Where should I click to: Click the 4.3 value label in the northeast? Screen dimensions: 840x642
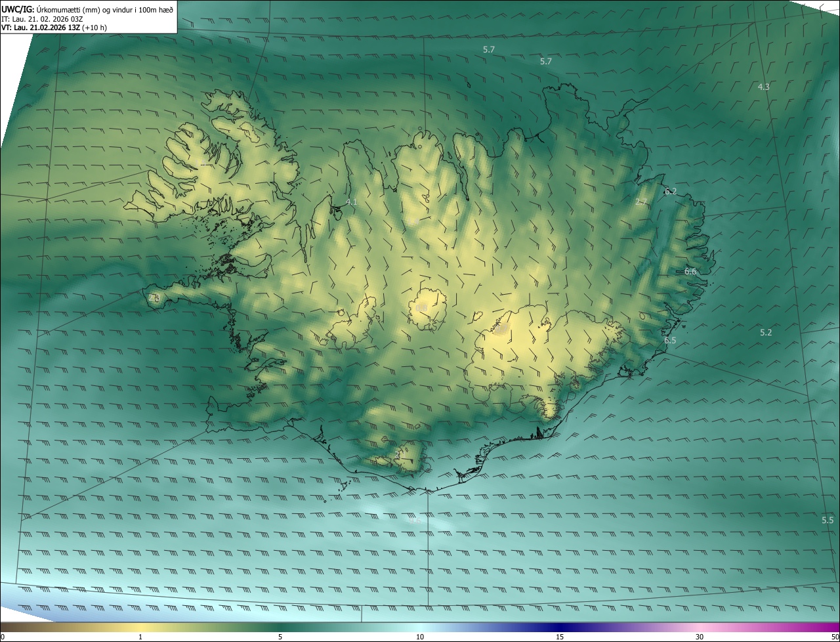pos(763,87)
